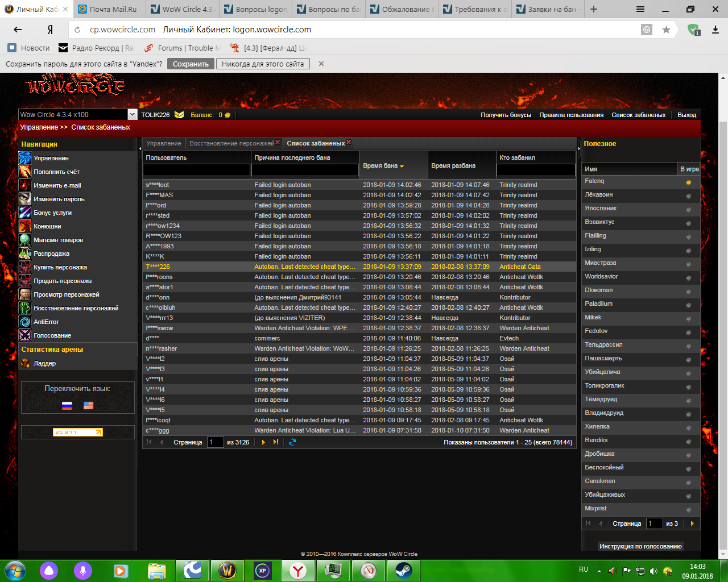
Task: Click the Пользователь filter input field
Action: click(196, 170)
